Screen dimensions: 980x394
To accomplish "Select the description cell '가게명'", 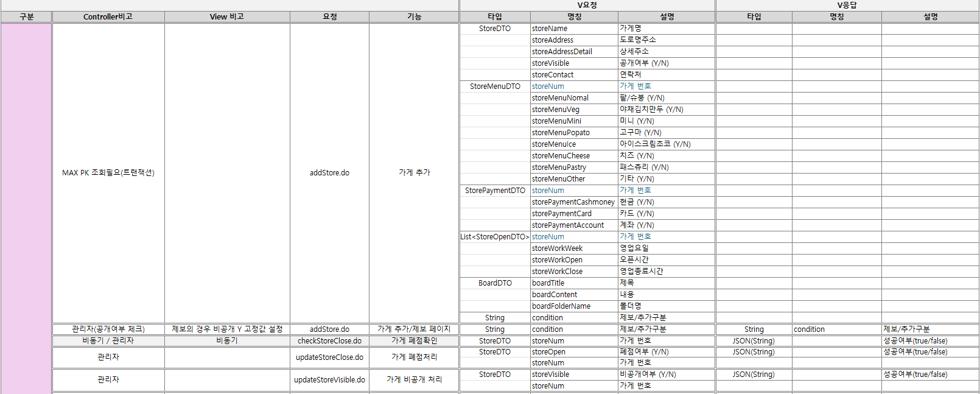I will (x=667, y=29).
